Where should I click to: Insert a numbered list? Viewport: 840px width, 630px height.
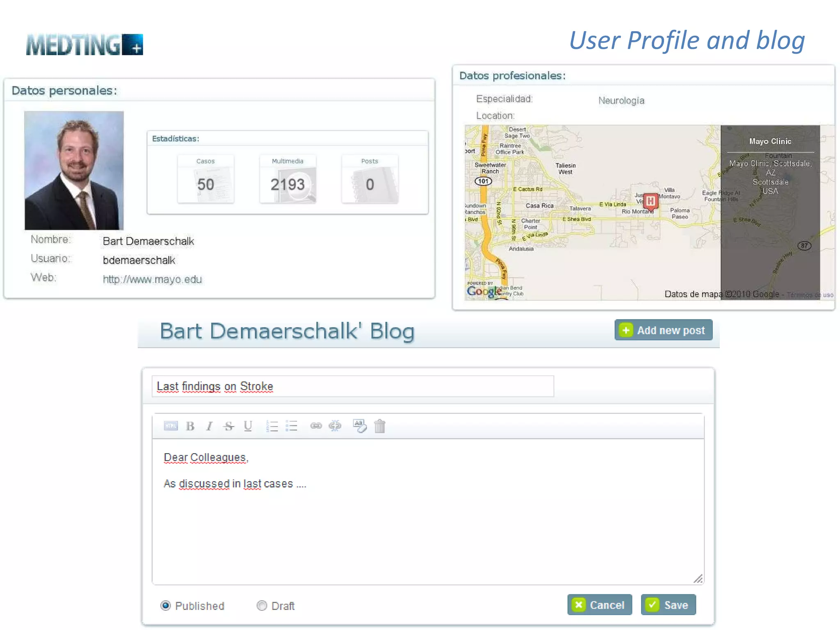point(272,426)
